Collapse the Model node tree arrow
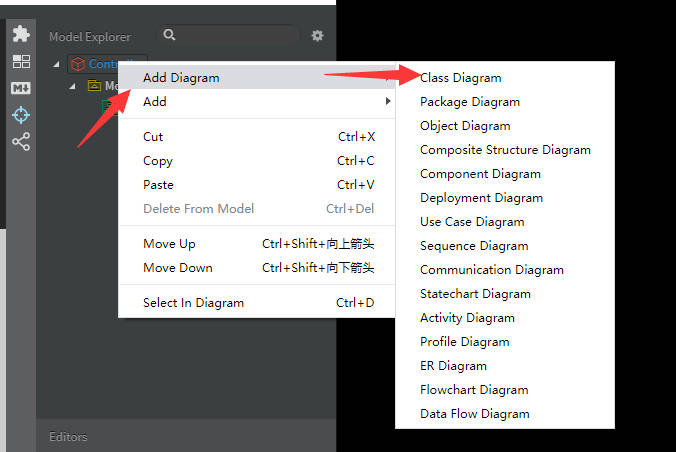Viewport: 676px width, 452px height. click(x=73, y=86)
